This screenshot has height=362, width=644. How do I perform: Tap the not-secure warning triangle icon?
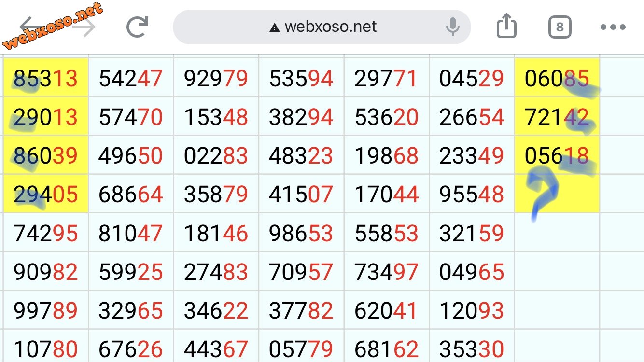275,28
